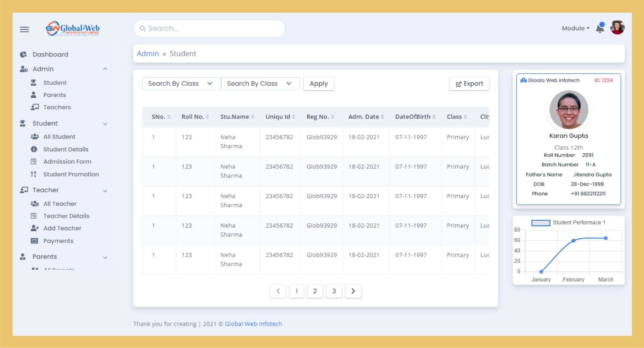This screenshot has width=644, height=348.
Task: Click the Payments icon
Action: click(34, 241)
